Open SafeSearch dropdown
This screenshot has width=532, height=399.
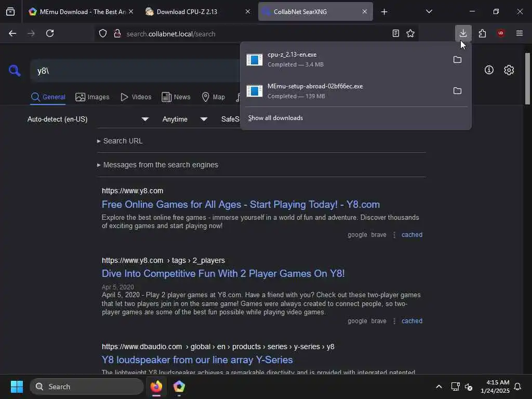point(230,119)
